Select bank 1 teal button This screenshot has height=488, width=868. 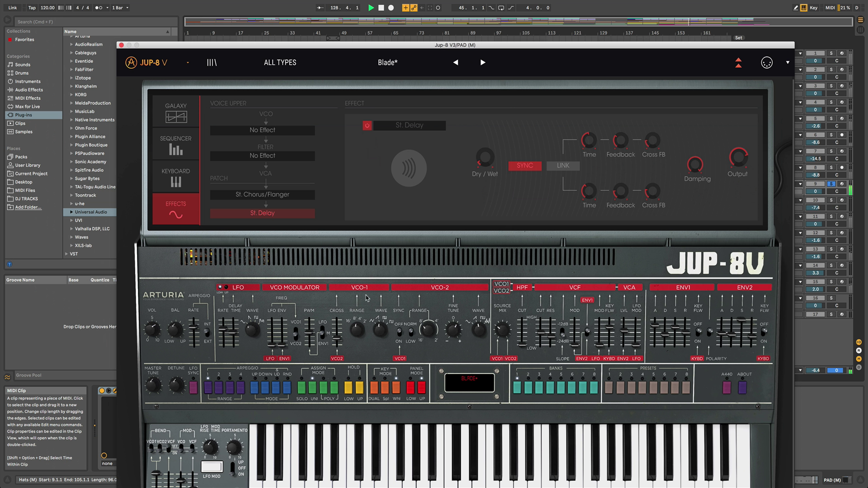pyautogui.click(x=517, y=387)
